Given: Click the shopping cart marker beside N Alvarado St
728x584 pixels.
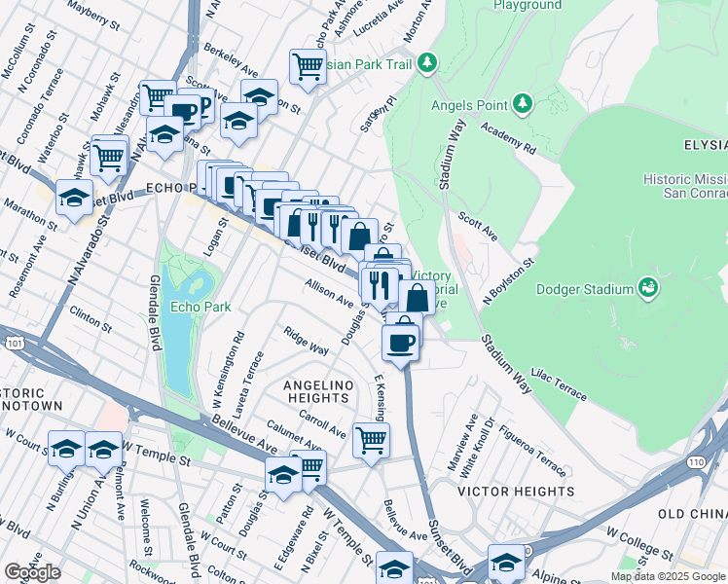Looking at the screenshot, I should pos(109,159).
